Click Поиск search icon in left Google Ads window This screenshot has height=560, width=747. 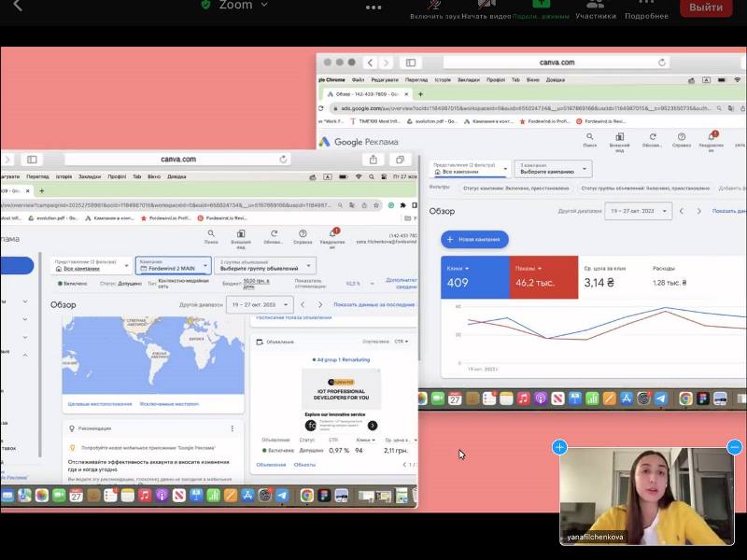(x=211, y=237)
